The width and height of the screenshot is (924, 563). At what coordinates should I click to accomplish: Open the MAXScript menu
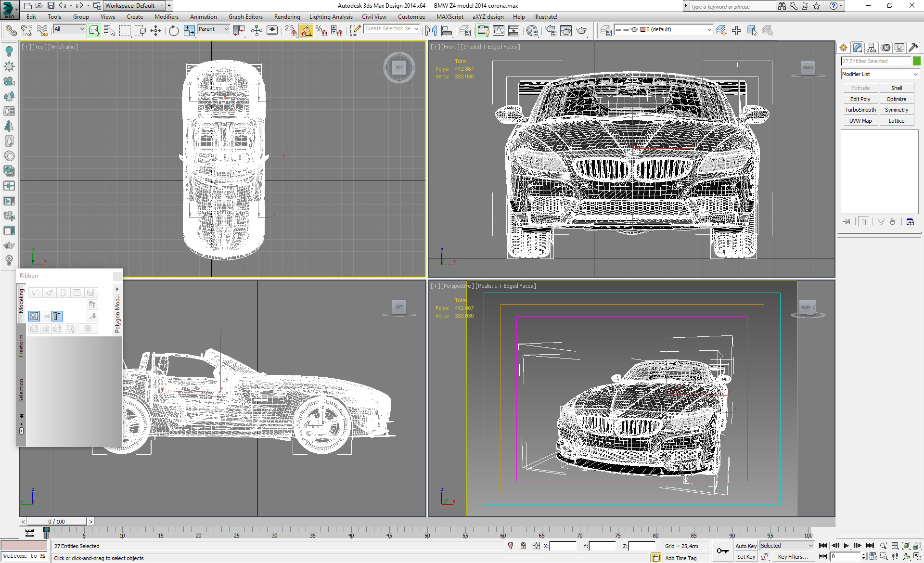[449, 17]
